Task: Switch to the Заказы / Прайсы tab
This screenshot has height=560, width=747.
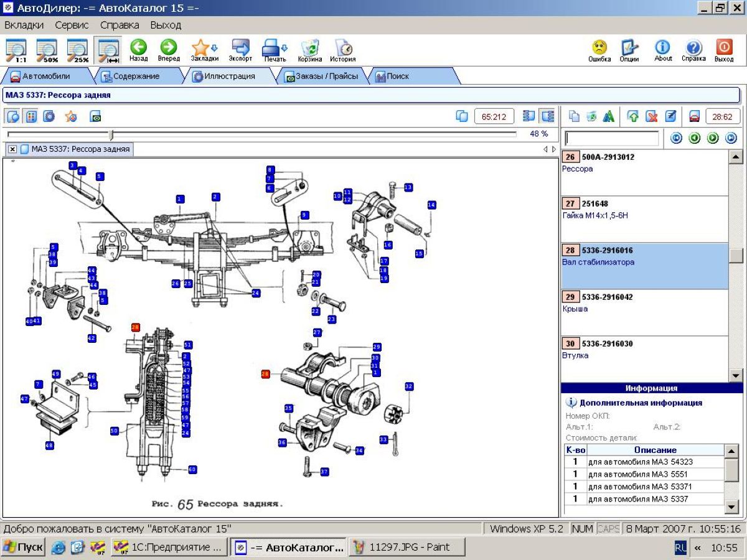Action: click(x=321, y=76)
